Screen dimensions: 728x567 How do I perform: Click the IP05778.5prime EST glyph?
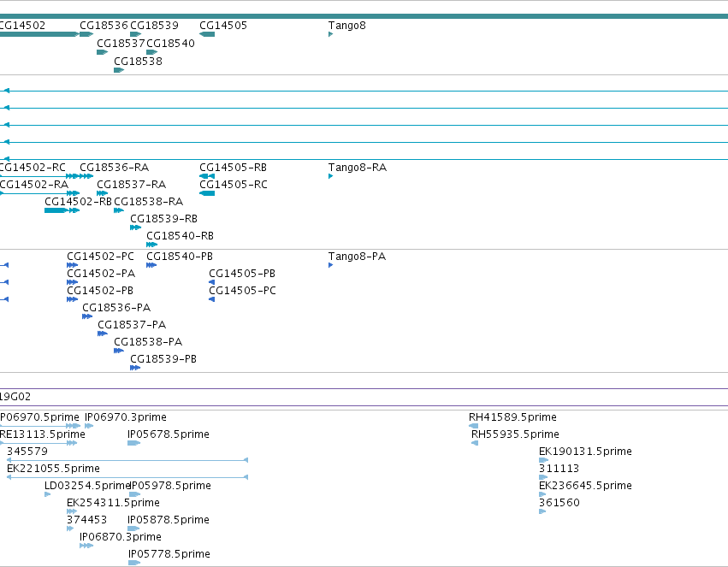(x=134, y=563)
